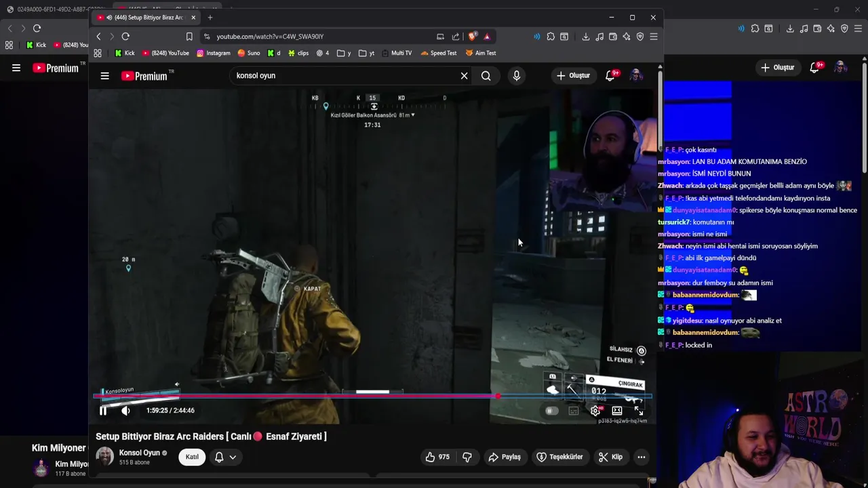Open more actions three-dot menu
Image resolution: width=868 pixels, height=488 pixels.
tap(642, 457)
